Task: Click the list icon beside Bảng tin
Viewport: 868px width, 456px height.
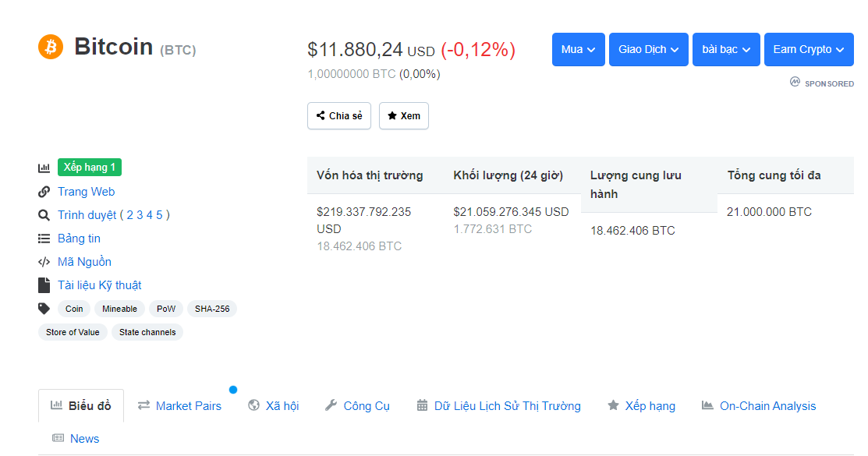Action: [44, 239]
